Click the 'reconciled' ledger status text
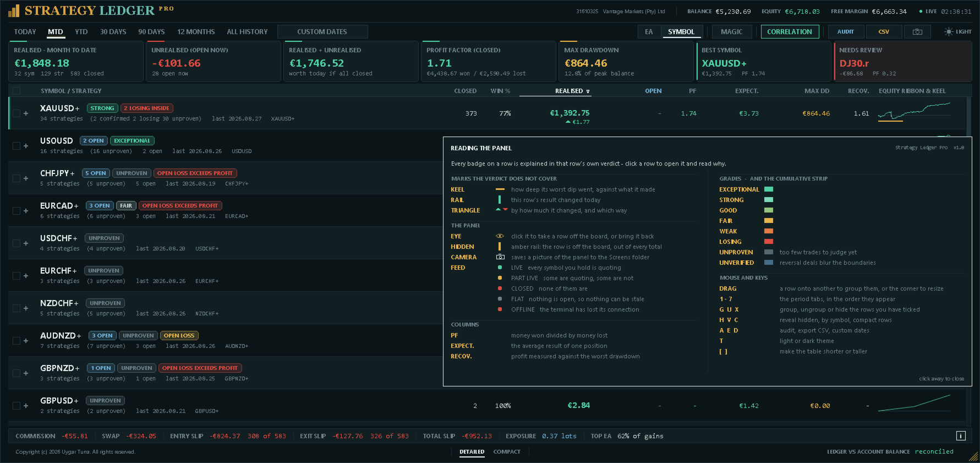The width and height of the screenshot is (980, 463). pyautogui.click(x=934, y=452)
